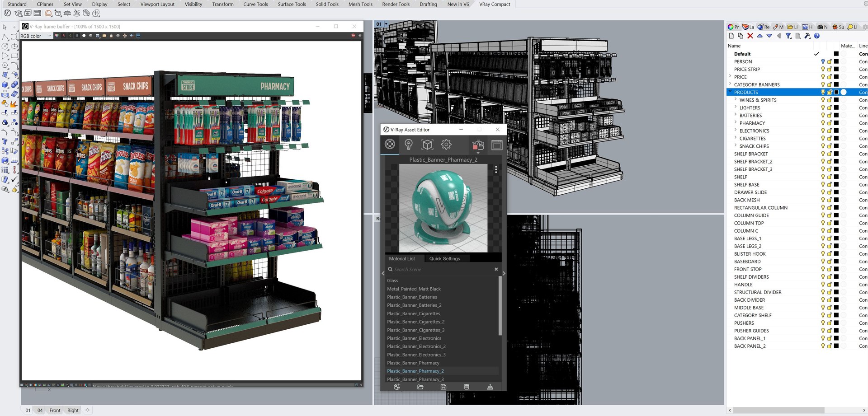Select Plastic_Banner_Cigarettes_2 material
Image resolution: width=868 pixels, height=416 pixels.
point(415,322)
